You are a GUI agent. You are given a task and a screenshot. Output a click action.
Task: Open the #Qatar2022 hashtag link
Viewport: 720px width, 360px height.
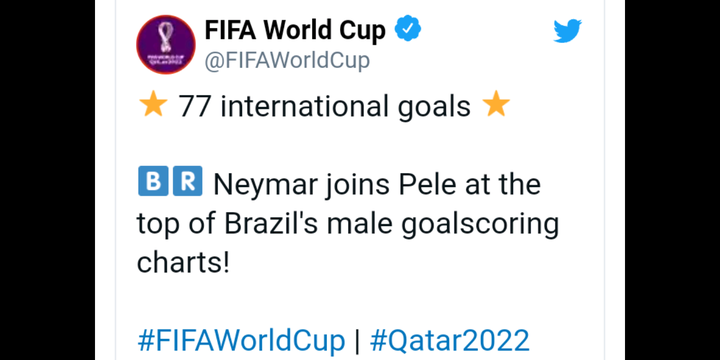[450, 341]
